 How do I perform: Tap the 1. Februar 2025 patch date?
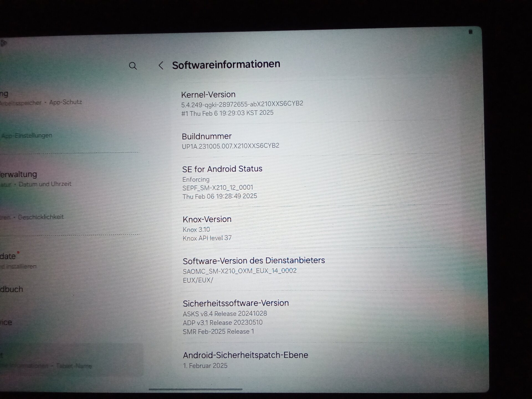tap(205, 366)
